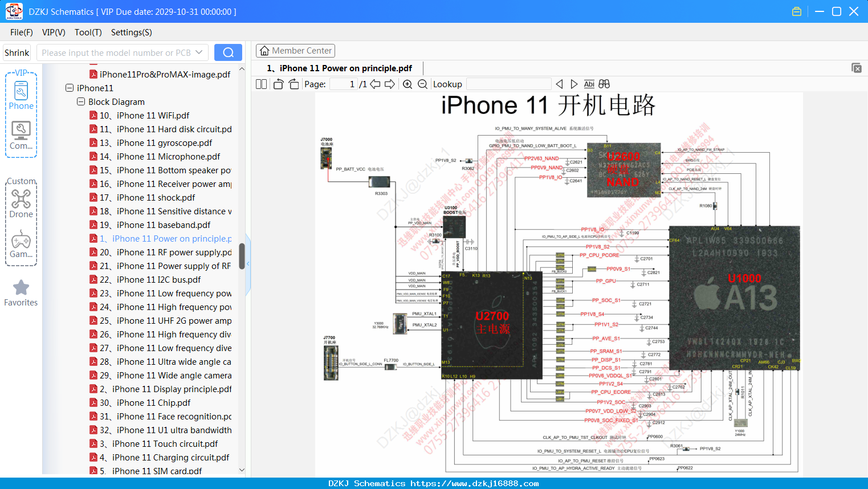The height and width of the screenshot is (489, 868).
Task: Click the binoculars search icon
Action: tap(604, 84)
